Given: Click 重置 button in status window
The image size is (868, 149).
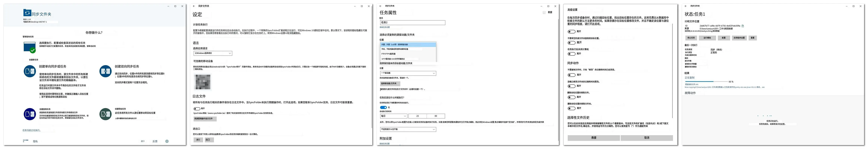Looking at the screenshot, I should pos(752,38).
